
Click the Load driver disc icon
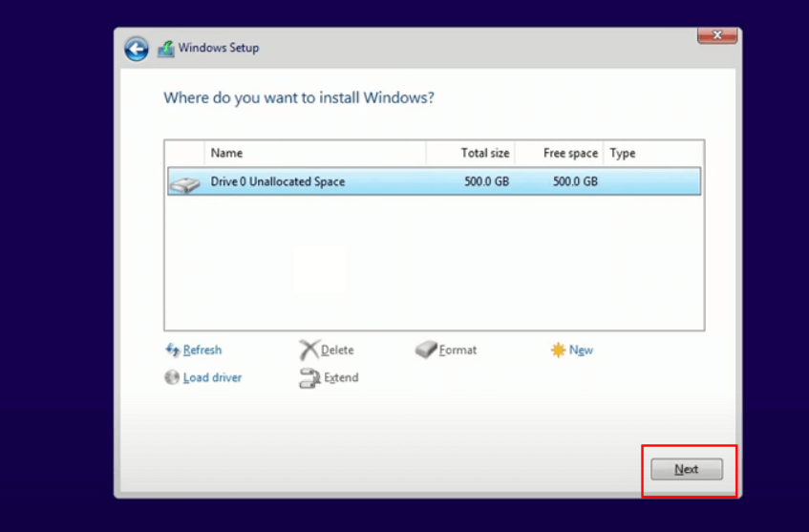pyautogui.click(x=172, y=377)
